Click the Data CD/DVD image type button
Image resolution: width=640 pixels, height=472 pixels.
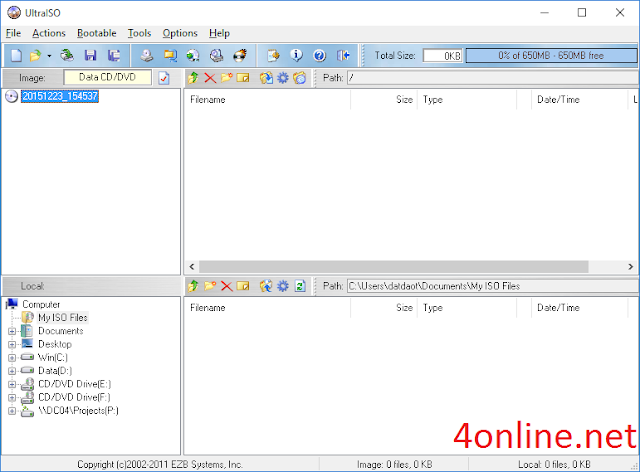click(107, 77)
